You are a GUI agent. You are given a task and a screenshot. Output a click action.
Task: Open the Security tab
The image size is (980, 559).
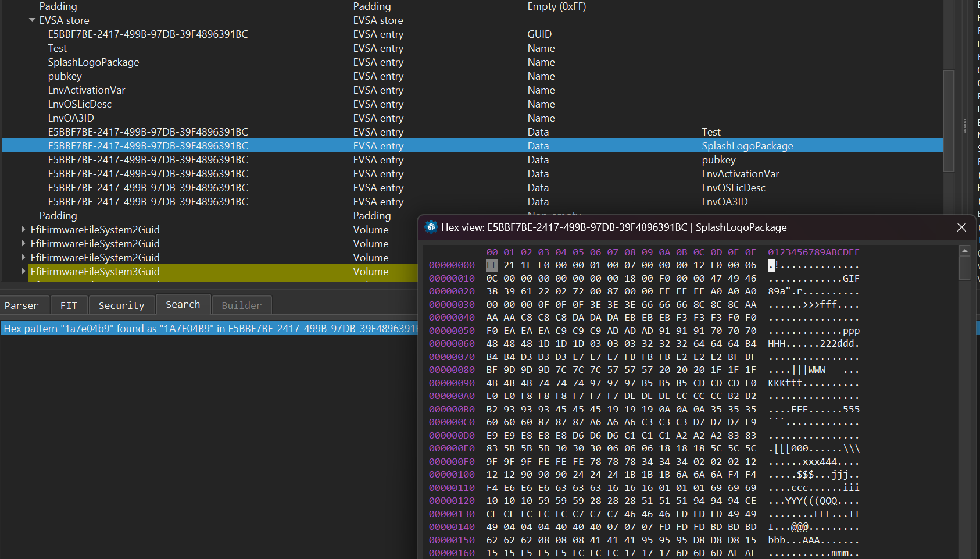click(121, 305)
